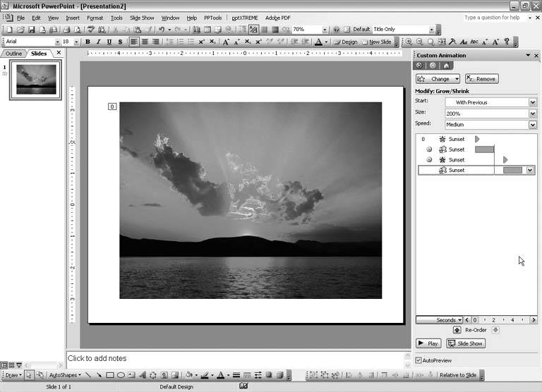Click the Remove animation button
This screenshot has width=542, height=392.
click(x=481, y=79)
